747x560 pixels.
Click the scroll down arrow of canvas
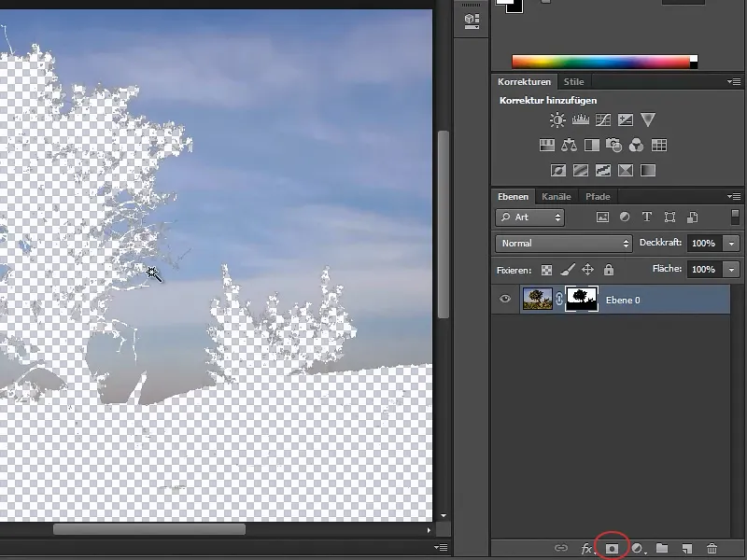tap(444, 516)
